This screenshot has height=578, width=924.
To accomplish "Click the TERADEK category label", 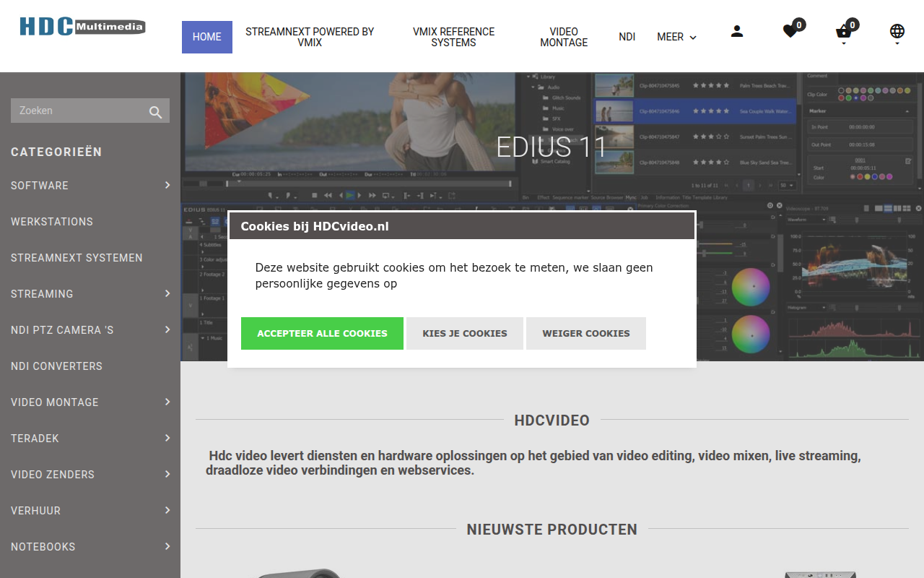I will click(x=35, y=439).
